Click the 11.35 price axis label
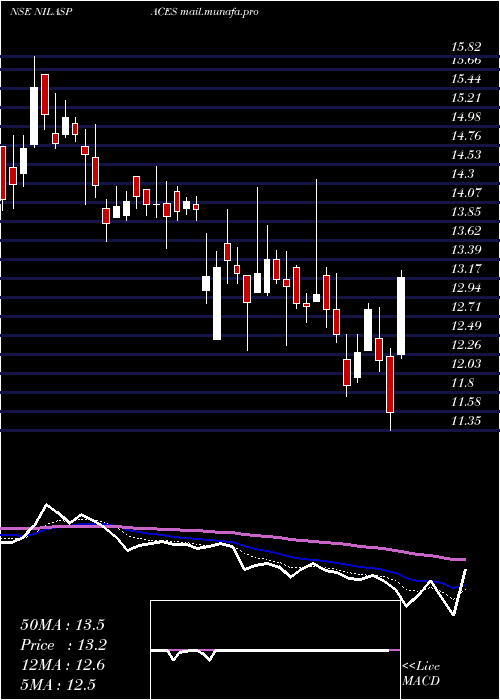The image size is (500, 700). (x=466, y=421)
